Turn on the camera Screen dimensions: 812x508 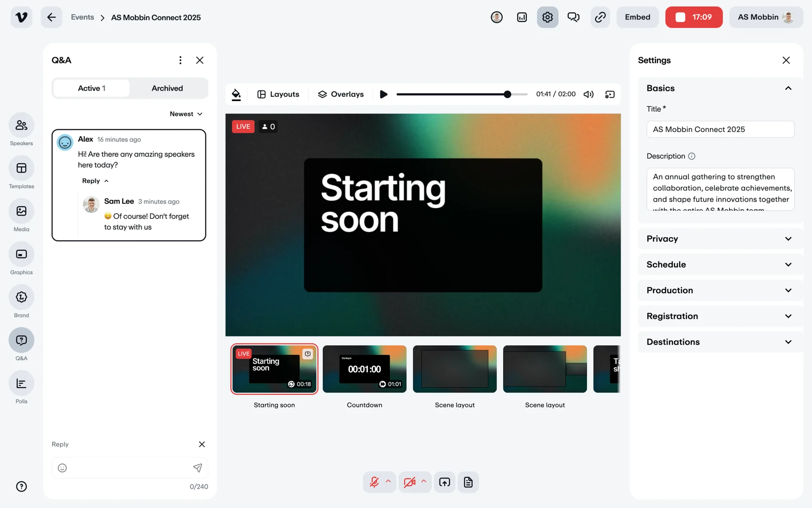(x=409, y=482)
